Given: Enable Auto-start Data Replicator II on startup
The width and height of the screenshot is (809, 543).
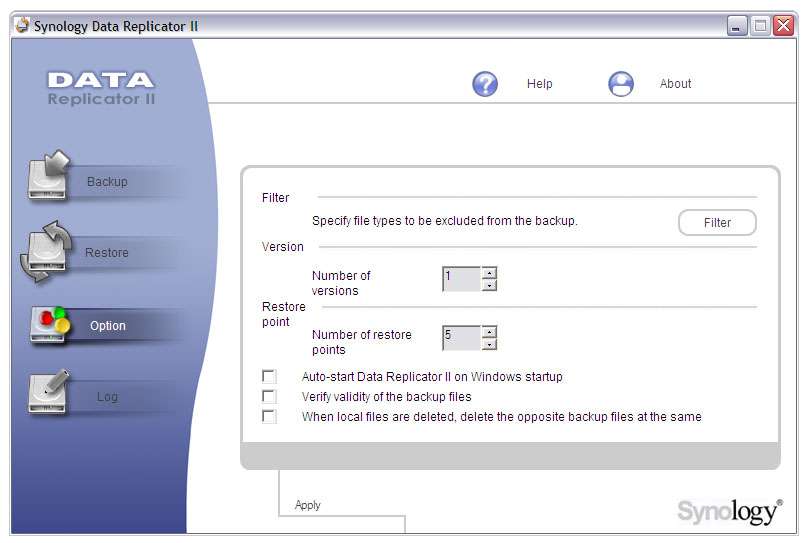Looking at the screenshot, I should pos(269,376).
